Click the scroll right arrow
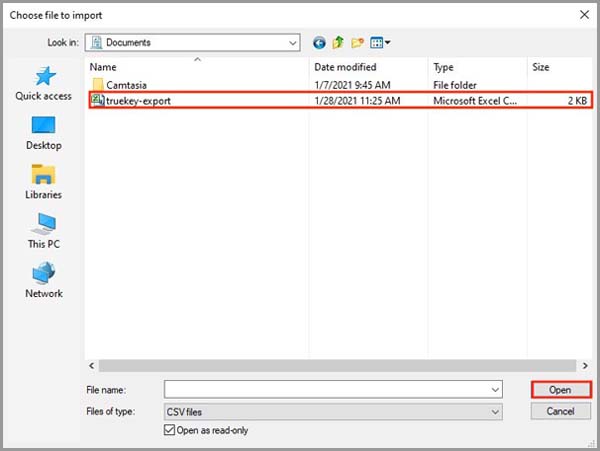The width and height of the screenshot is (600, 451). tap(585, 366)
